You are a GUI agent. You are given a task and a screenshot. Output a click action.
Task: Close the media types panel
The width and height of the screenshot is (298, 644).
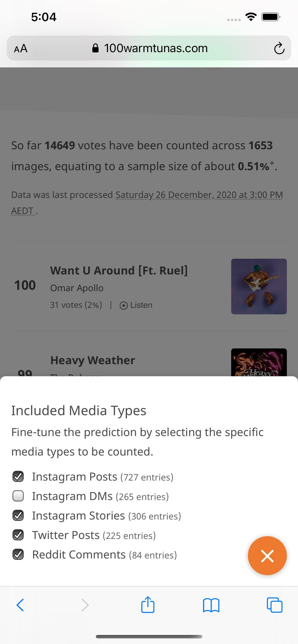point(267,556)
